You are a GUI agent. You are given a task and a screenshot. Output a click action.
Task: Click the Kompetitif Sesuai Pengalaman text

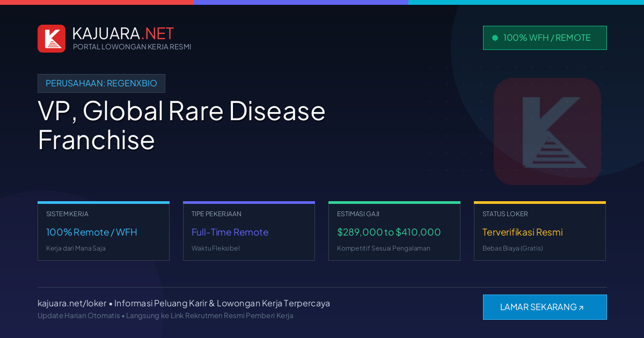coord(384,248)
